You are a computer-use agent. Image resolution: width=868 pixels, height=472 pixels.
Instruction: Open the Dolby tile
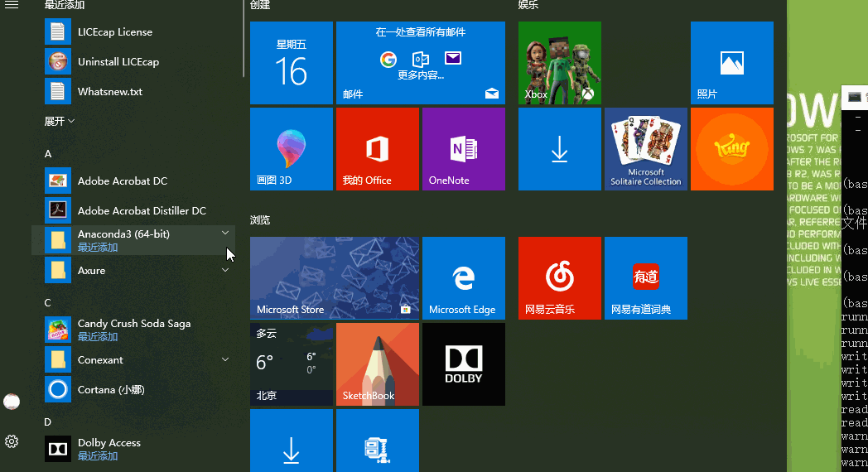463,364
